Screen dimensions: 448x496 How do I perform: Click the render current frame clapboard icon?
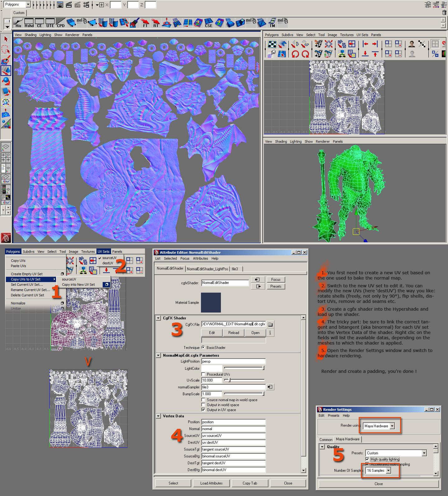coord(69,5)
